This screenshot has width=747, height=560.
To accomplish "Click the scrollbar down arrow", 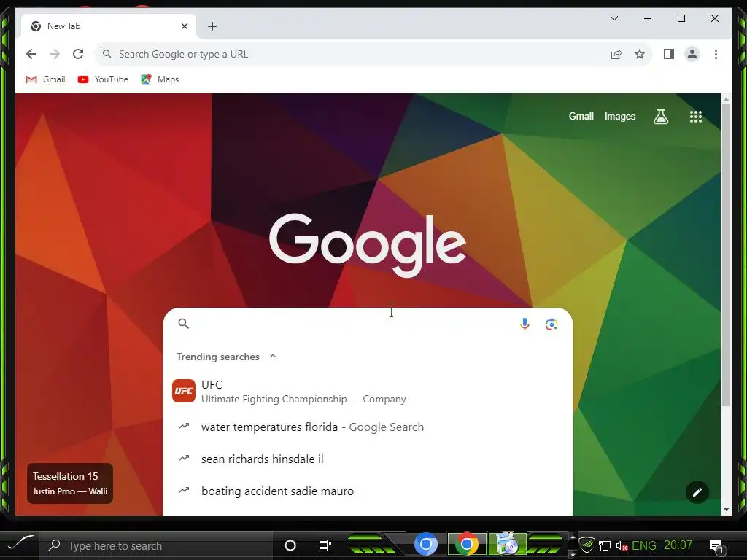I will click(726, 510).
